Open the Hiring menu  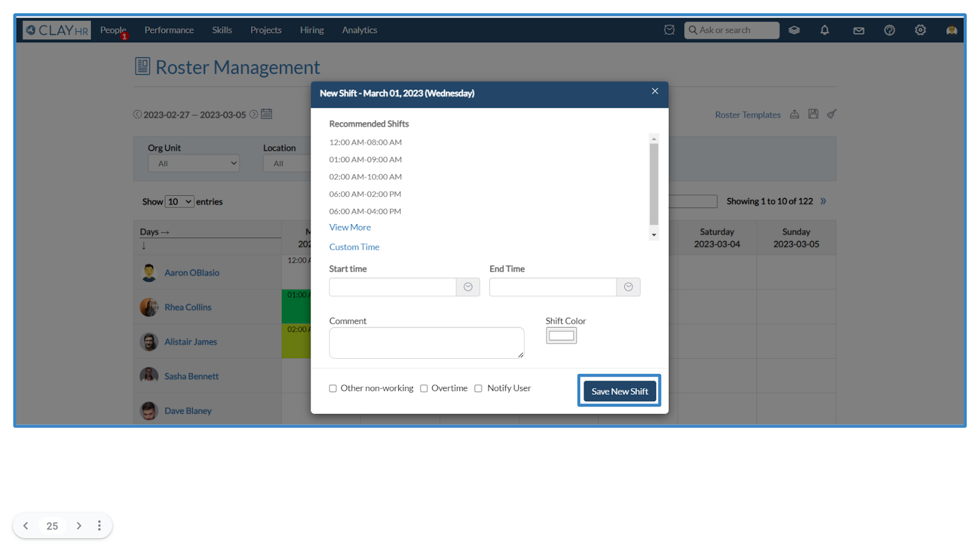point(312,30)
